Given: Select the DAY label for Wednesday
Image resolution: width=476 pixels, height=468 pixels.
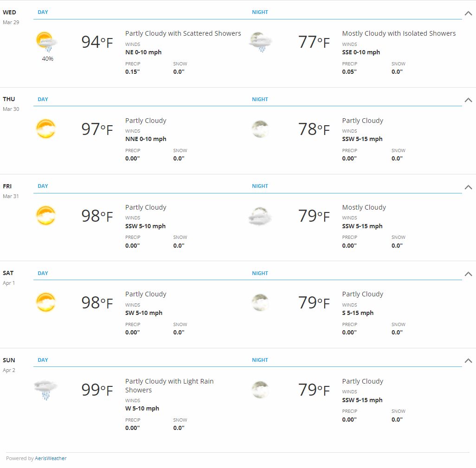Looking at the screenshot, I should 43,12.
